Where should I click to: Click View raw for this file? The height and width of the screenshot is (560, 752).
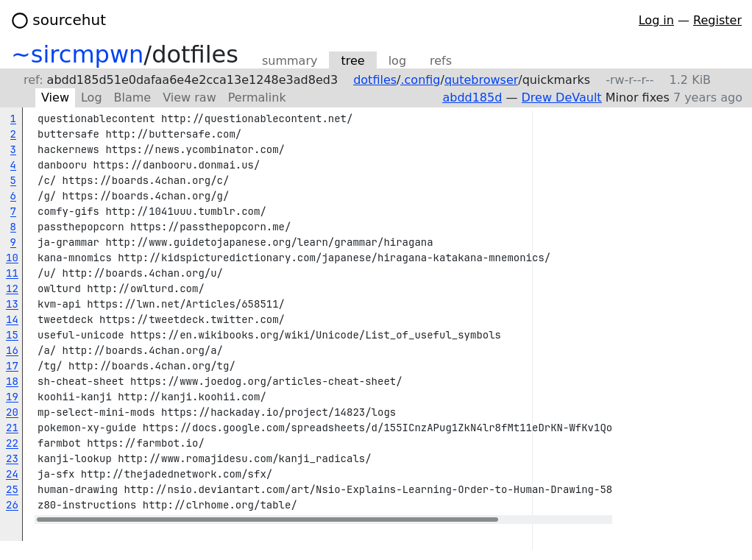189,98
